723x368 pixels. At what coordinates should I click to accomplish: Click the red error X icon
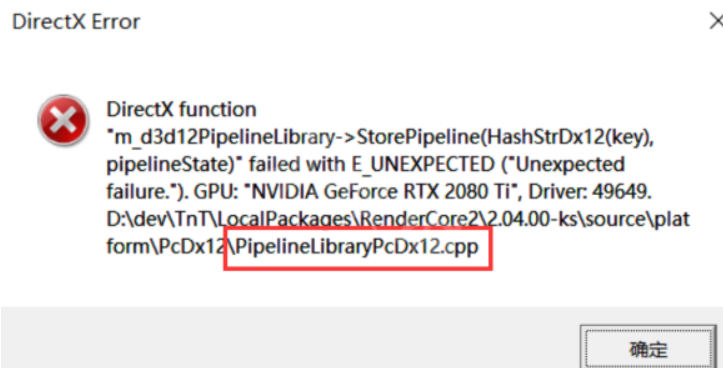(63, 120)
